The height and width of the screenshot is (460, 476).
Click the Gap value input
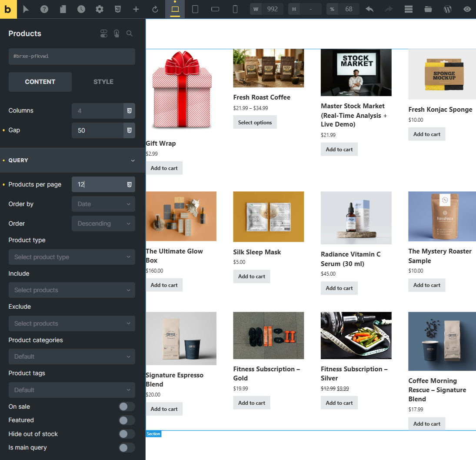pyautogui.click(x=97, y=130)
